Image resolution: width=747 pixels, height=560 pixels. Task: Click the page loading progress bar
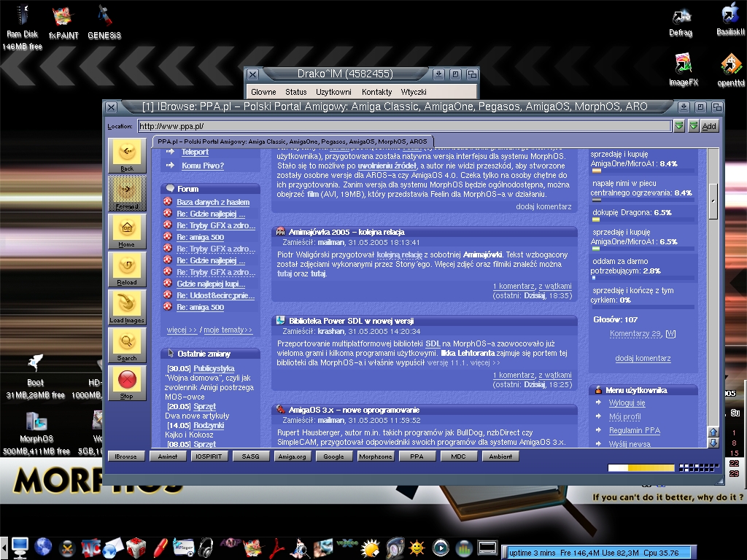pyautogui.click(x=640, y=467)
